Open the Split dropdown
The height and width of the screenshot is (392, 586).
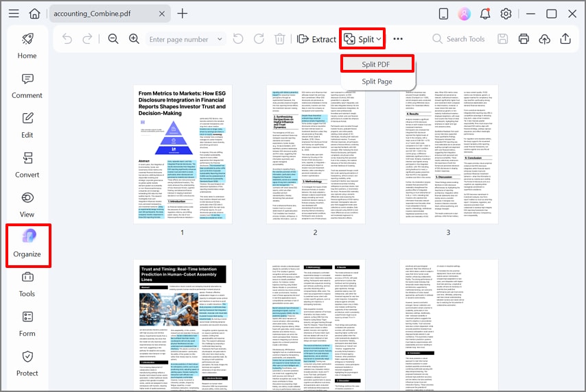(362, 39)
